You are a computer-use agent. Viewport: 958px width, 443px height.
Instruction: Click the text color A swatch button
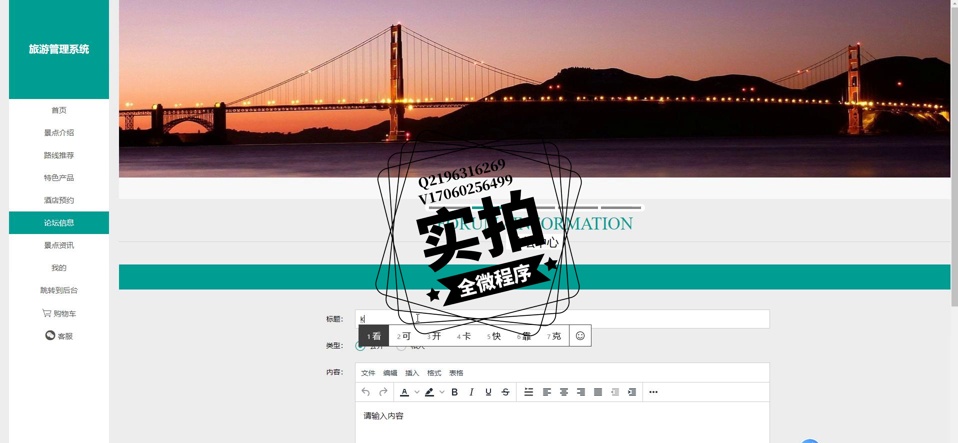coord(404,392)
